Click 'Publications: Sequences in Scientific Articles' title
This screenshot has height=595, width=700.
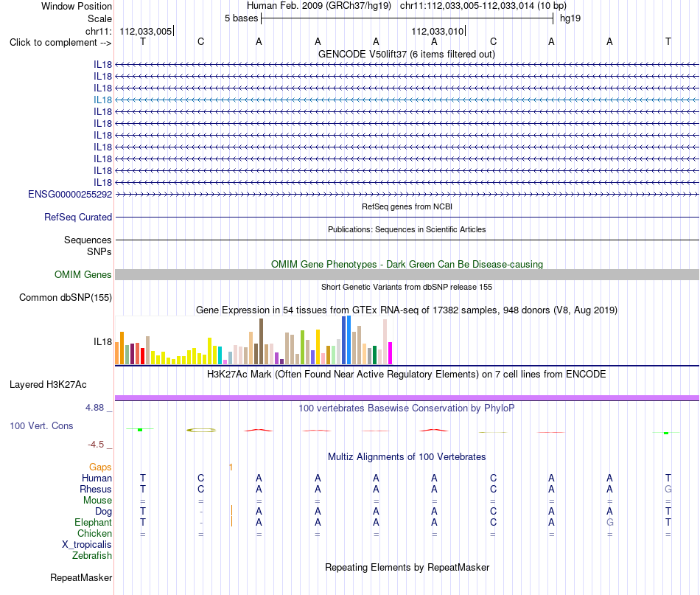(x=407, y=229)
